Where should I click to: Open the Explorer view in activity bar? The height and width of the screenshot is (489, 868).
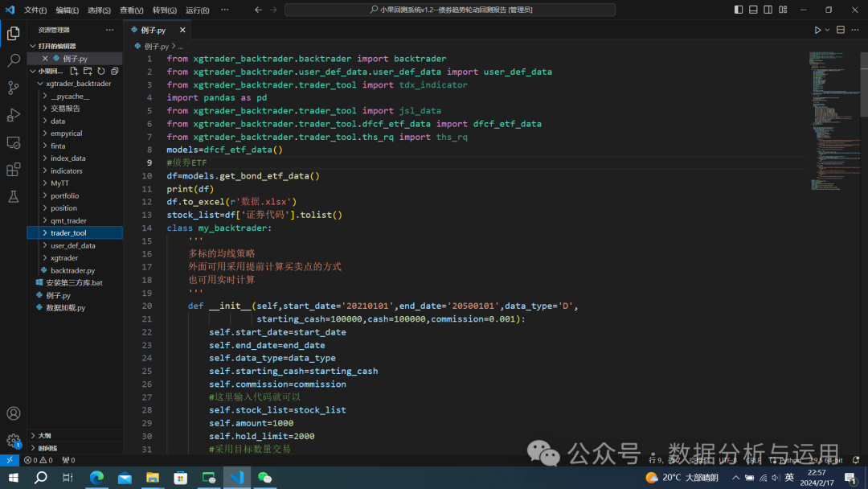(x=14, y=33)
